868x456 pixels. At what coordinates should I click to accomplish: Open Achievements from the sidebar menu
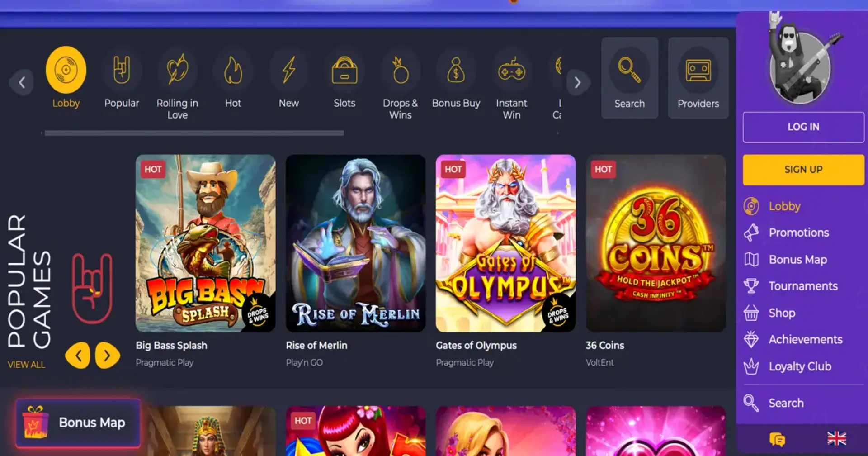(806, 339)
